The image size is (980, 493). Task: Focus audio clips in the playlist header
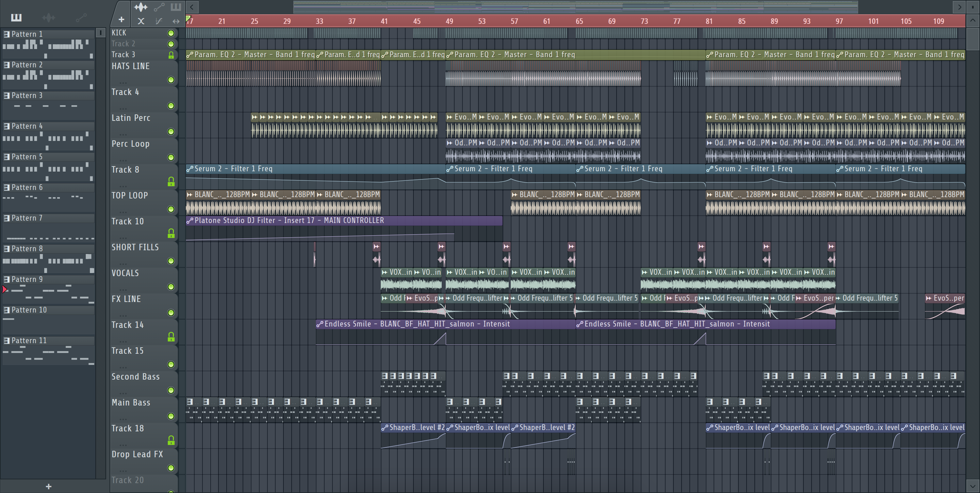141,7
